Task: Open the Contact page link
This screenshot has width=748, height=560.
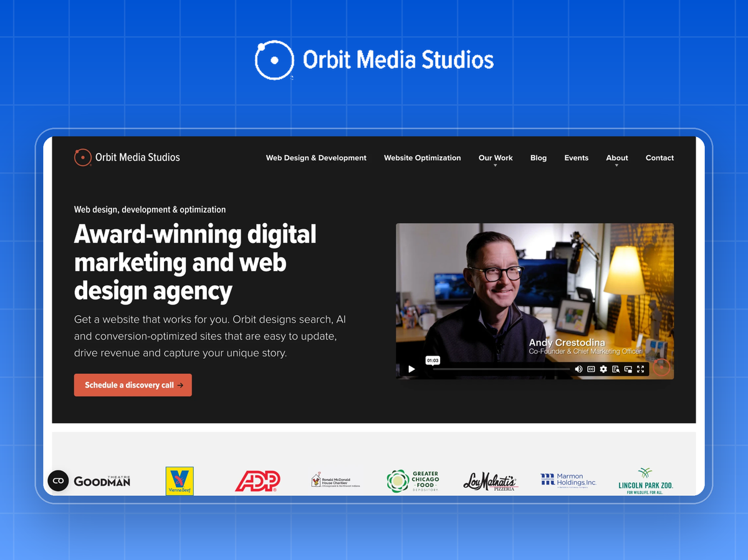Action: (659, 158)
